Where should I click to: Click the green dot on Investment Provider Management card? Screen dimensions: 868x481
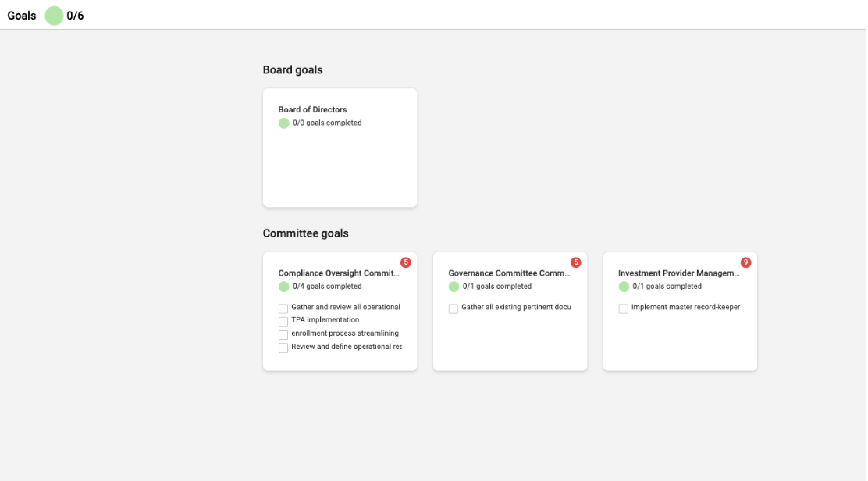click(x=623, y=287)
